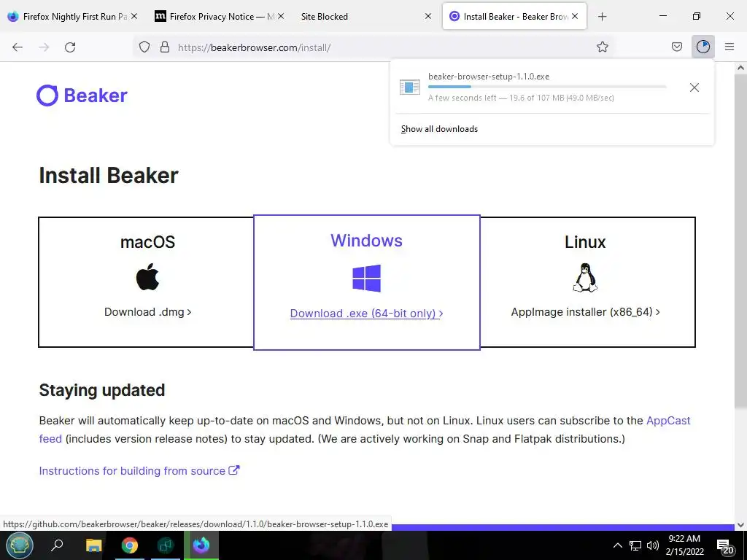Click the URL address bar

pyautogui.click(x=373, y=47)
